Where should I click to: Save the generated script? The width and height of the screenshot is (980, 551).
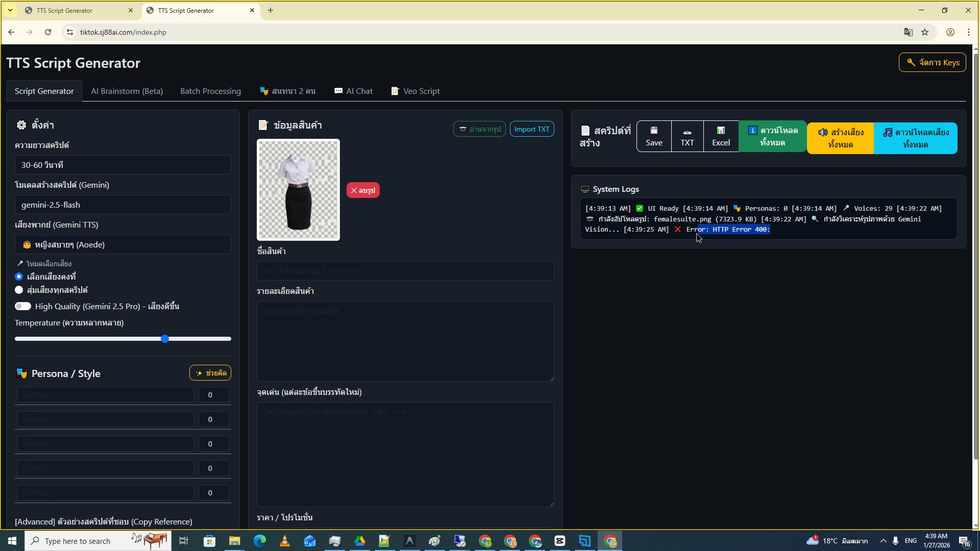[x=653, y=136]
